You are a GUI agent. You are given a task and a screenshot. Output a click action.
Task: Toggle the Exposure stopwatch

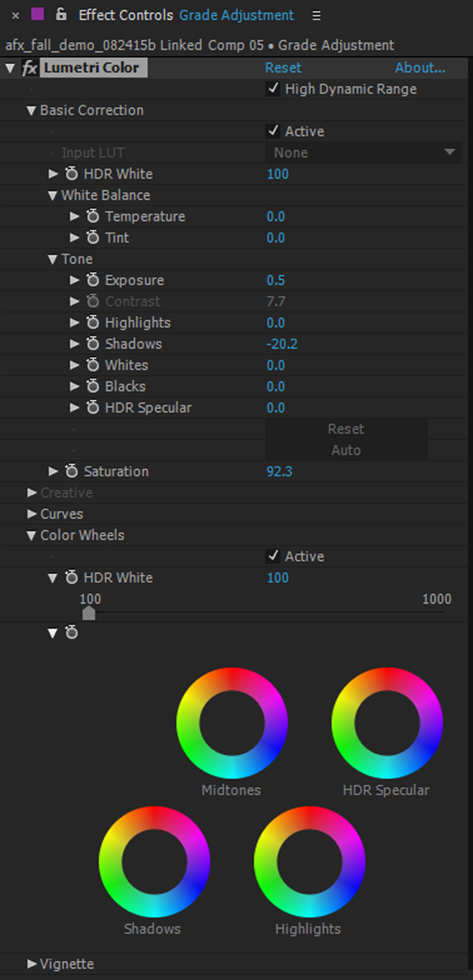coord(93,280)
